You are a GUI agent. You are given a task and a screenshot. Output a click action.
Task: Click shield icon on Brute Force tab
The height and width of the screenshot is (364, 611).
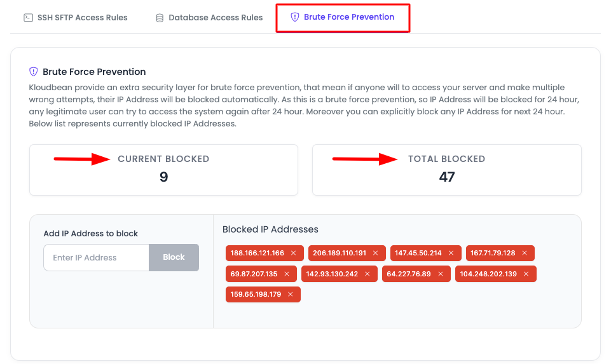coord(295,17)
